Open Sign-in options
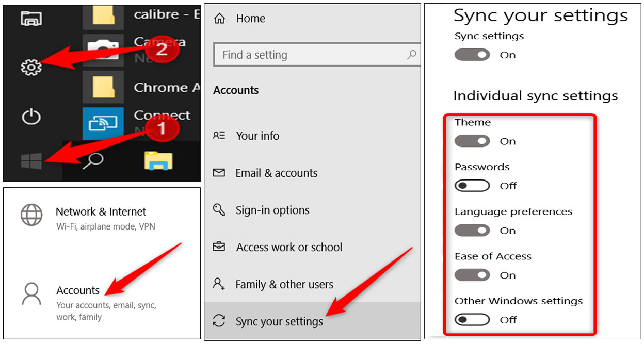This screenshot has height=344, width=644. [x=272, y=210]
